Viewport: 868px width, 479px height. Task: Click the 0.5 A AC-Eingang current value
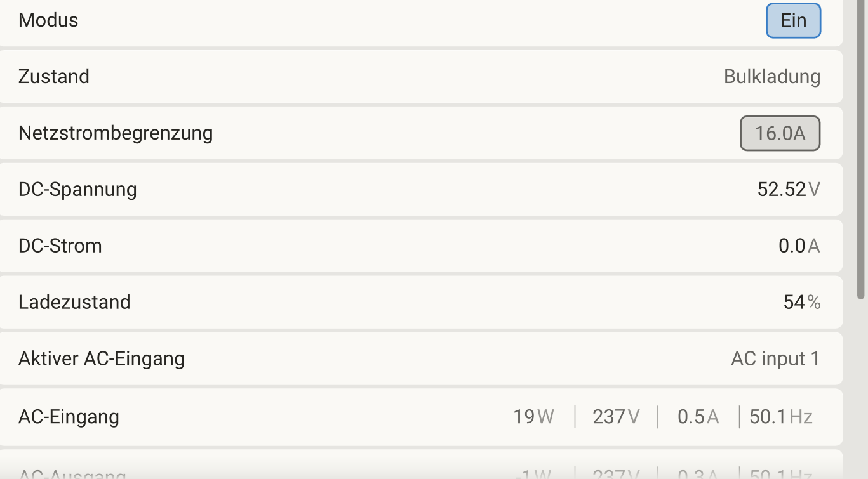[698, 417]
